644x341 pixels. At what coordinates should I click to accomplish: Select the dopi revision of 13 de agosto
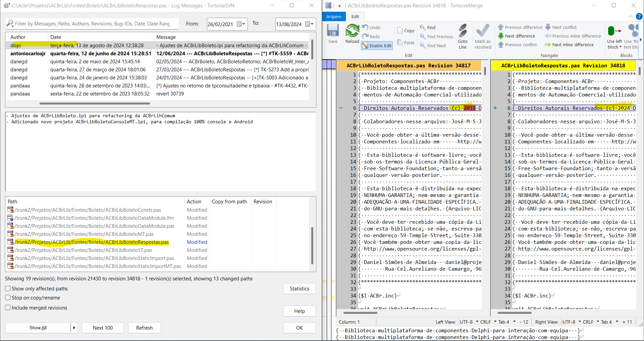158,46
